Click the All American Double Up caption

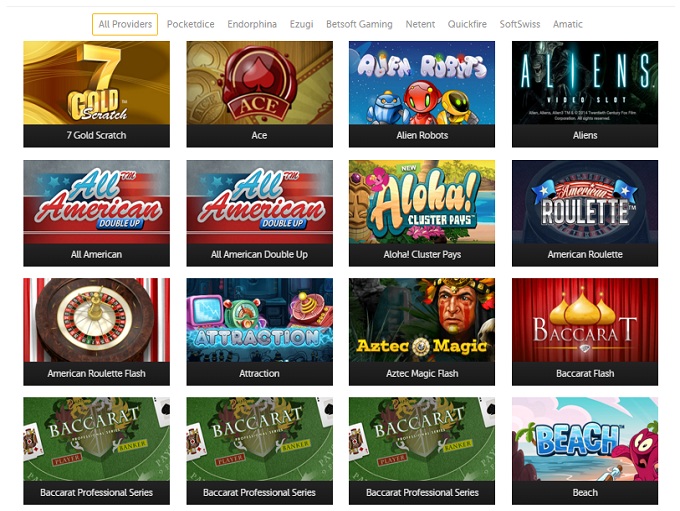click(x=259, y=255)
